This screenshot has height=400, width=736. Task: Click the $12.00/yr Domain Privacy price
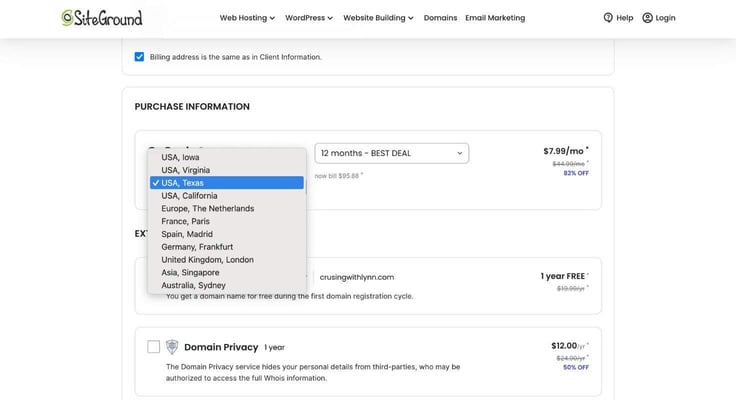click(x=570, y=346)
